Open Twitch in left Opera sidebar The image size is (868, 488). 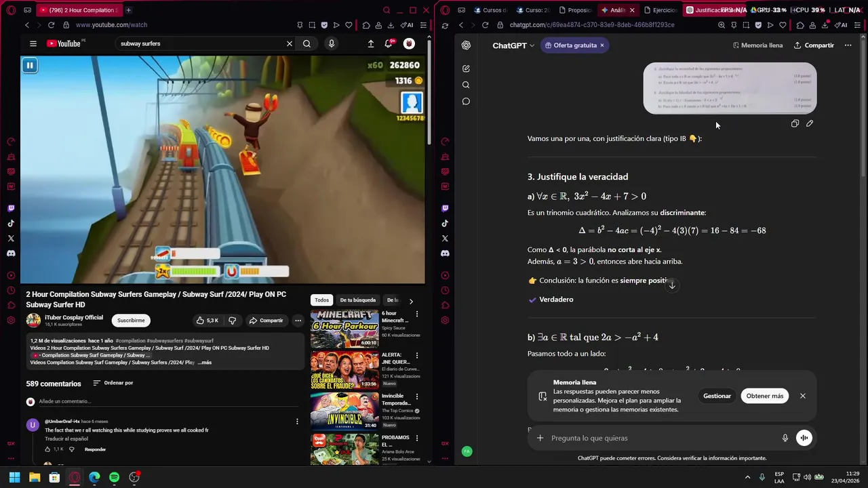click(x=11, y=209)
